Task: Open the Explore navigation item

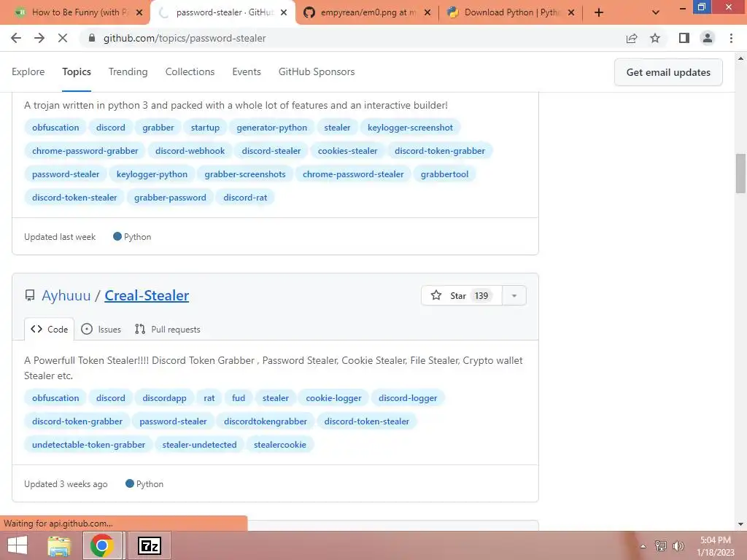Action: [x=28, y=72]
